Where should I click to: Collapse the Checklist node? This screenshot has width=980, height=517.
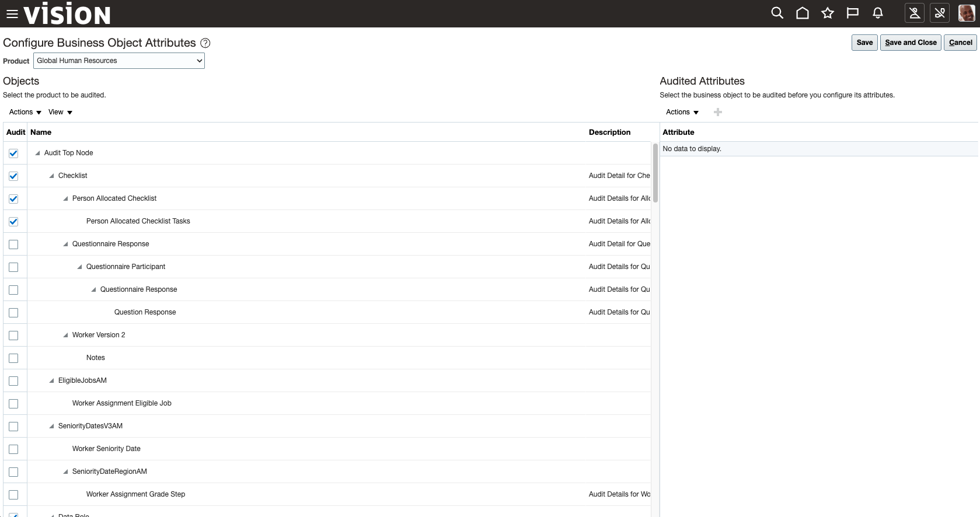(51, 176)
